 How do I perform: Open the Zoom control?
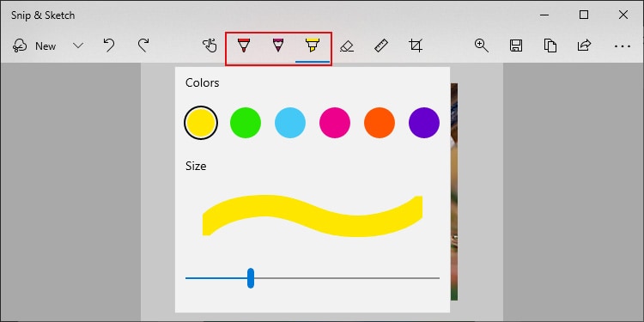482,46
